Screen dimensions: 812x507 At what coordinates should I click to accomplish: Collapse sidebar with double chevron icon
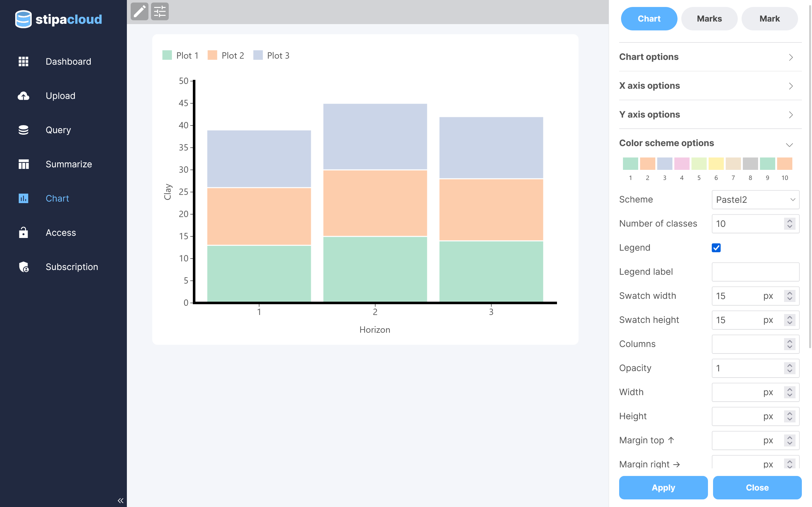pos(121,500)
